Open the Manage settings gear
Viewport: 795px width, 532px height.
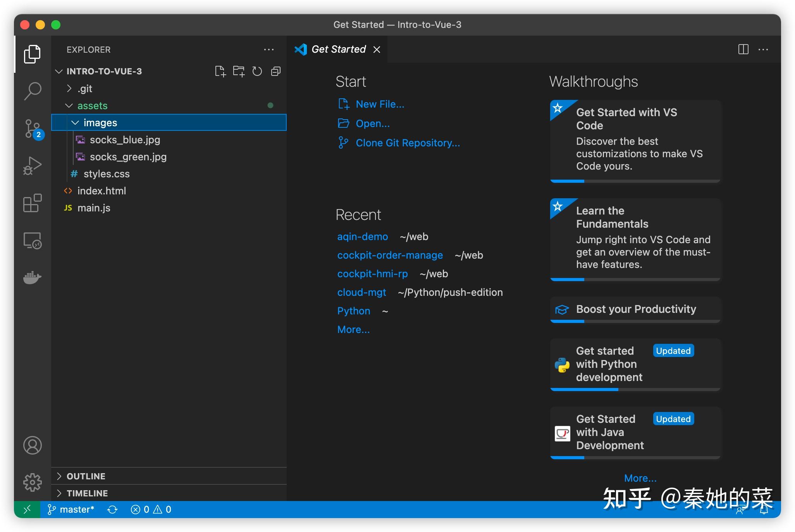33,482
